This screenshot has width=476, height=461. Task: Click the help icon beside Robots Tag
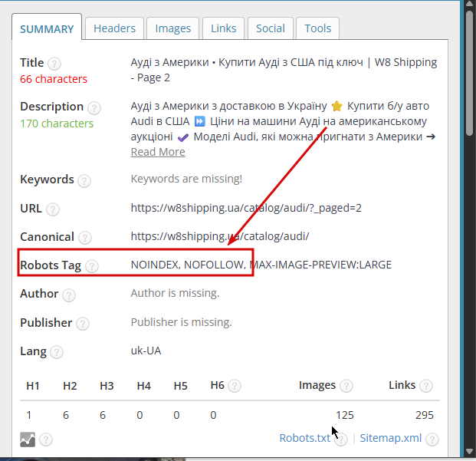coord(92,266)
